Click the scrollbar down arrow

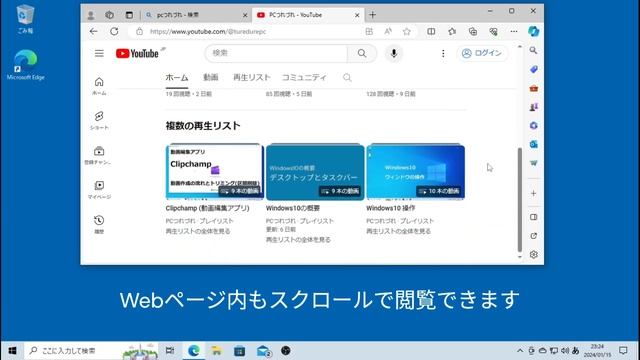[x=520, y=257]
